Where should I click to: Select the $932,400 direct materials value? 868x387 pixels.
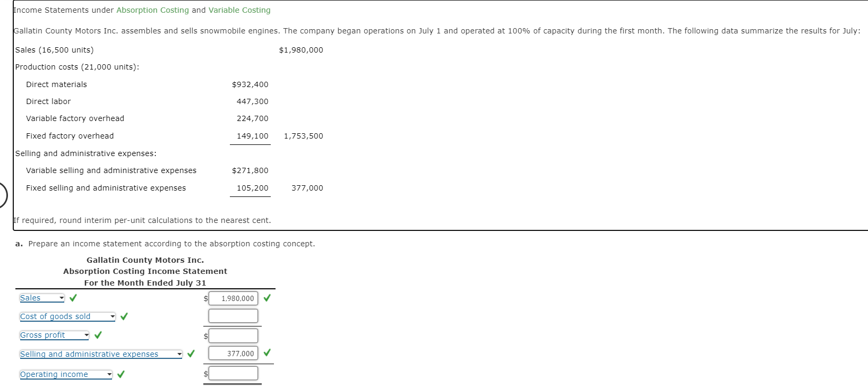(250, 84)
